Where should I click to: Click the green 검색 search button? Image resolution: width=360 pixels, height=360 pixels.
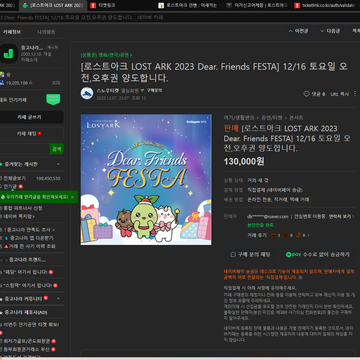(x=56, y=149)
